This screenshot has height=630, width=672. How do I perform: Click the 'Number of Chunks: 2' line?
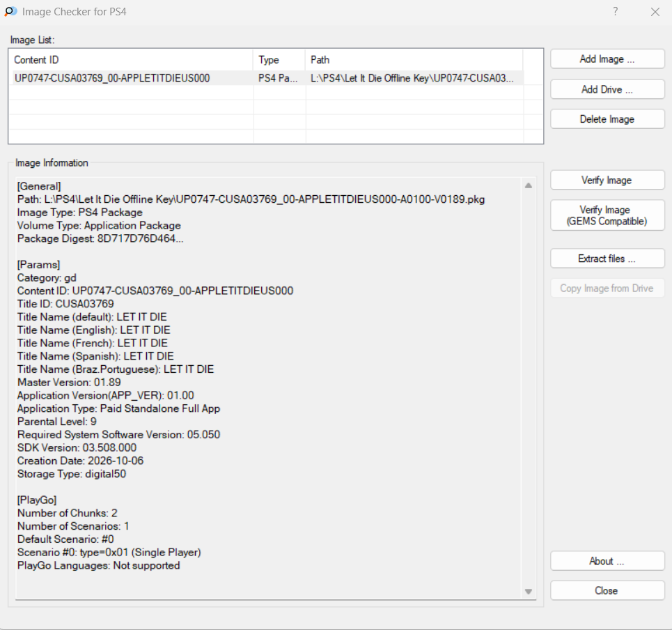pos(68,514)
